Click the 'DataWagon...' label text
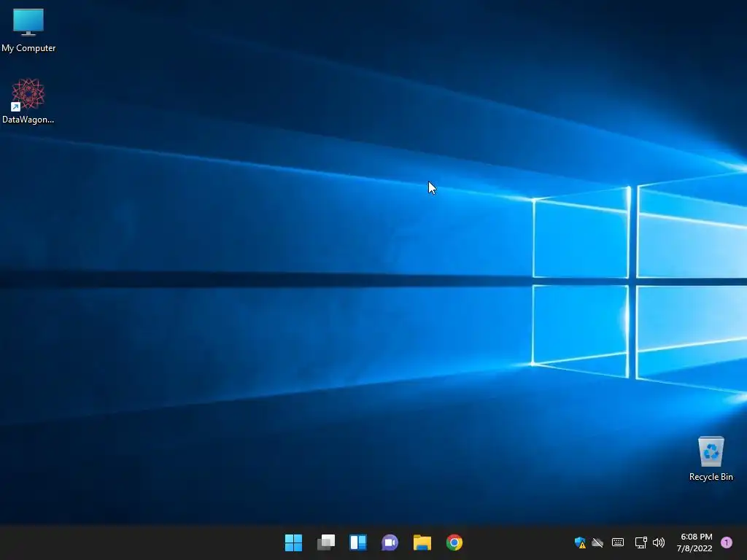Image resolution: width=747 pixels, height=560 pixels. pos(28,120)
